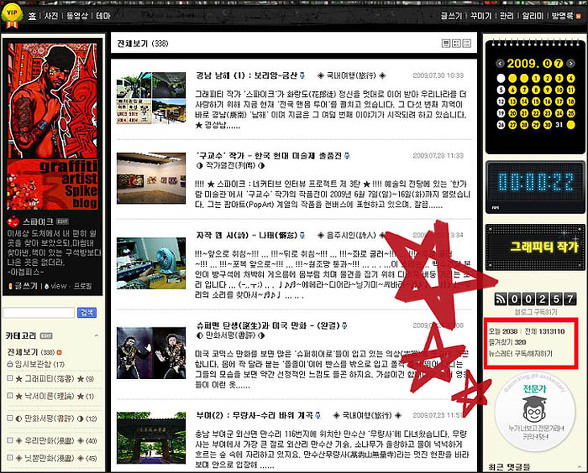Screen dimensions: 588x473
Task: Open 전체보기 in the category list
Action: [x=22, y=352]
